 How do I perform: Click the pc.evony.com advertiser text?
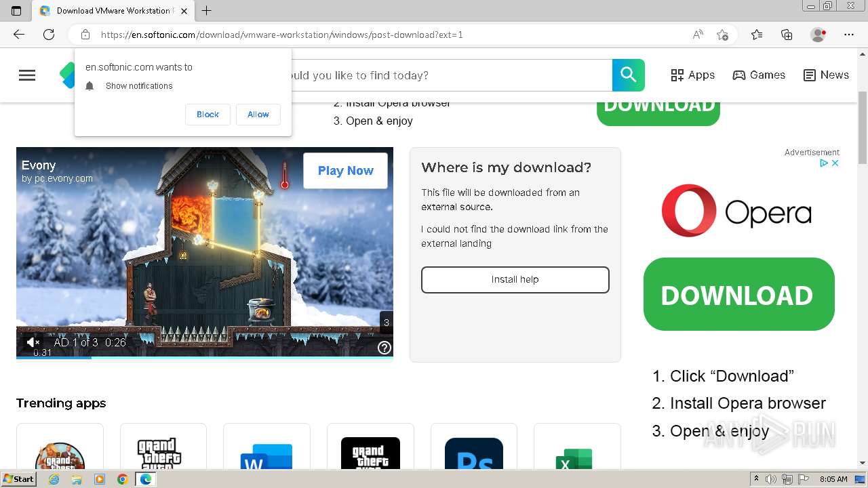click(x=57, y=179)
